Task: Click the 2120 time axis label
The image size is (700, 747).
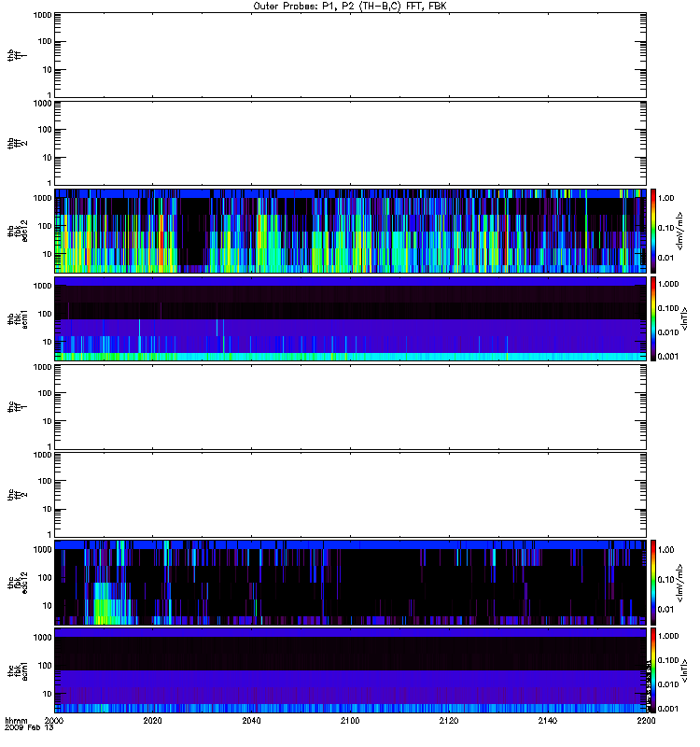Action: (x=448, y=722)
